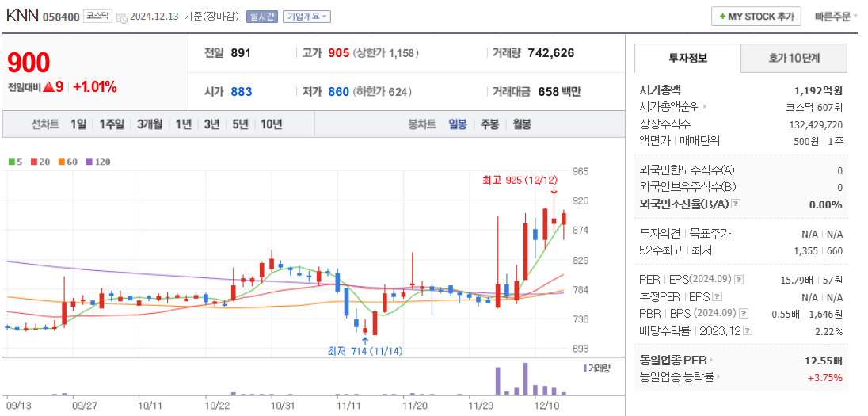The height and width of the screenshot is (416, 868).
Task: Click the 거래량 legend marker in volume chart
Action: tap(584, 368)
